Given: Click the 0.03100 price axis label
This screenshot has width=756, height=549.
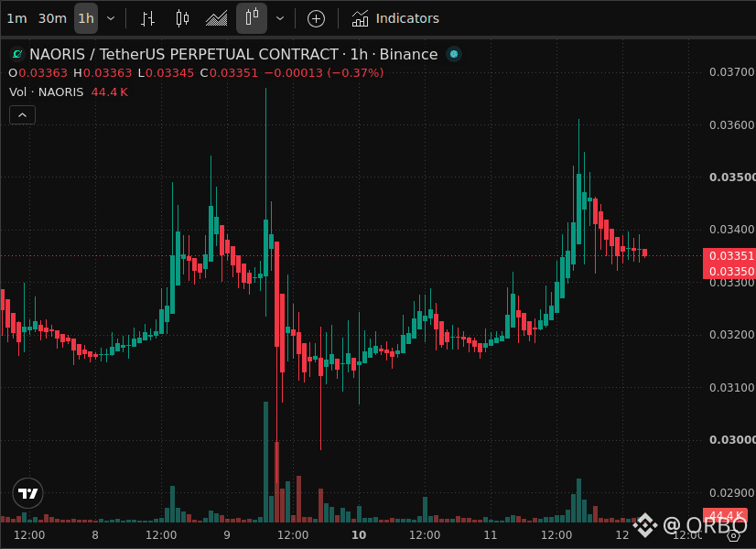Looking at the screenshot, I should (x=732, y=388).
